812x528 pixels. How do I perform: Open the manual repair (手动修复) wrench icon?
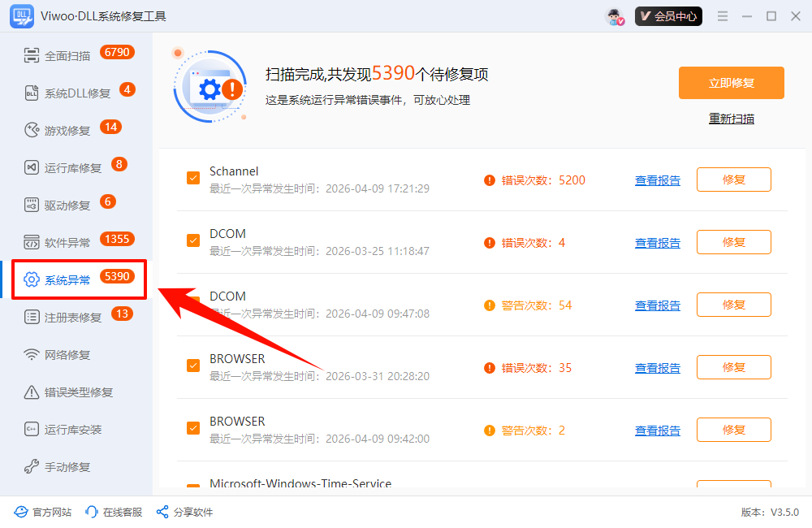coord(32,467)
